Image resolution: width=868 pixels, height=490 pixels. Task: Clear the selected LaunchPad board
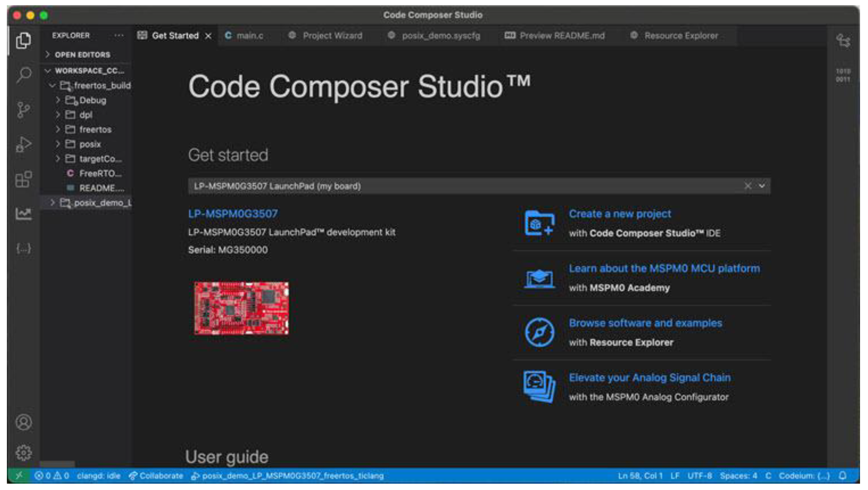coord(748,186)
